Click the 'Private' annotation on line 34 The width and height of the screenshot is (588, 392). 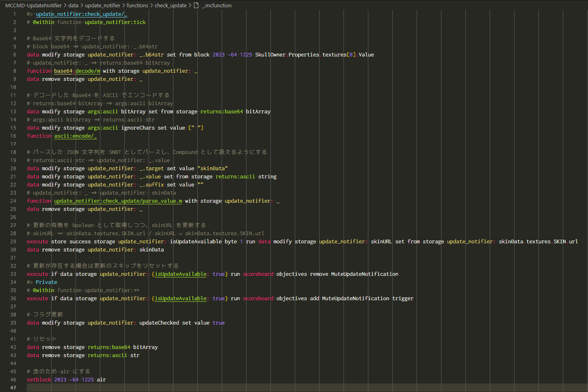pos(46,282)
